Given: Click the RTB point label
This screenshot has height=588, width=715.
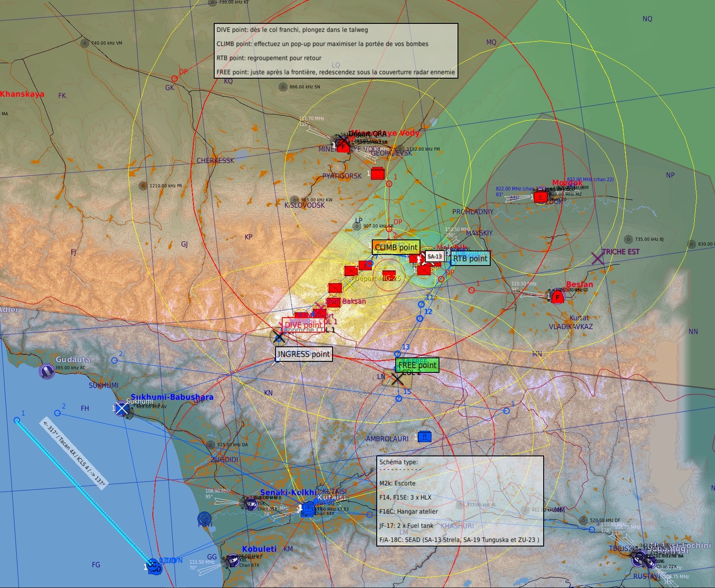Looking at the screenshot, I should point(470,258).
